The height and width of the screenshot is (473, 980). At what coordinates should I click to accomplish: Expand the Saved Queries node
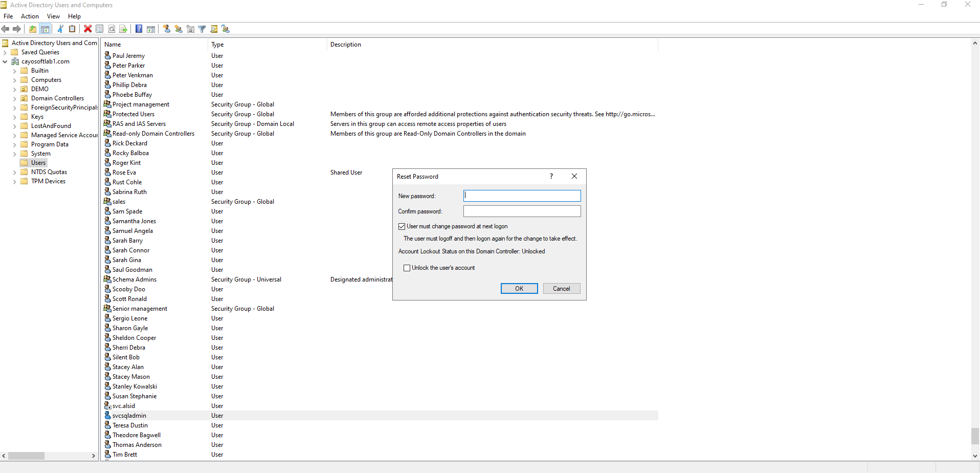coord(5,52)
